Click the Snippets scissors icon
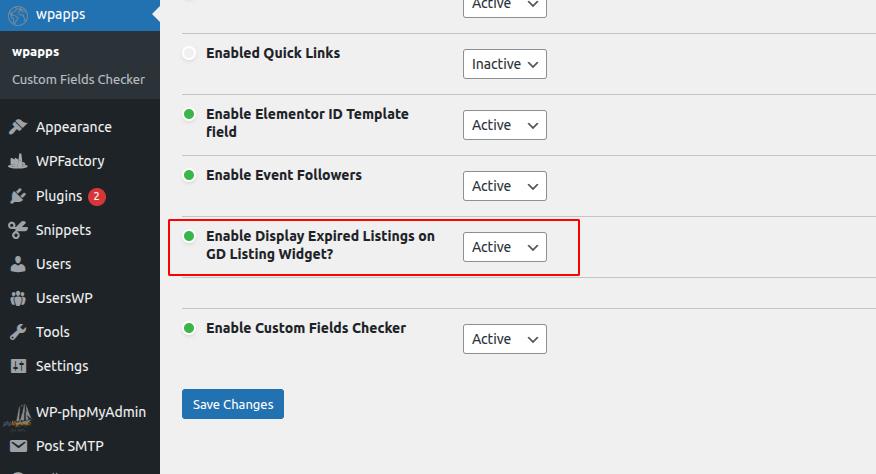The width and height of the screenshot is (876, 474). point(18,230)
